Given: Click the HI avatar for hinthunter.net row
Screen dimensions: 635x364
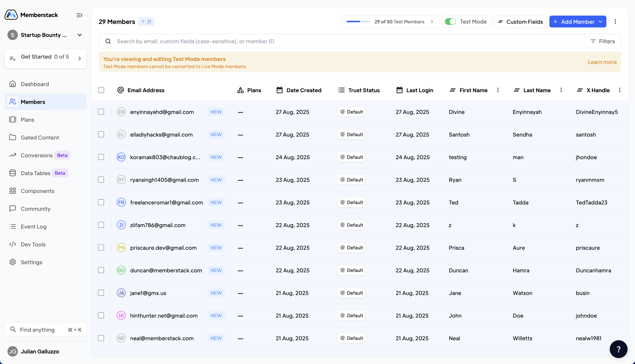Looking at the screenshot, I should tap(121, 316).
